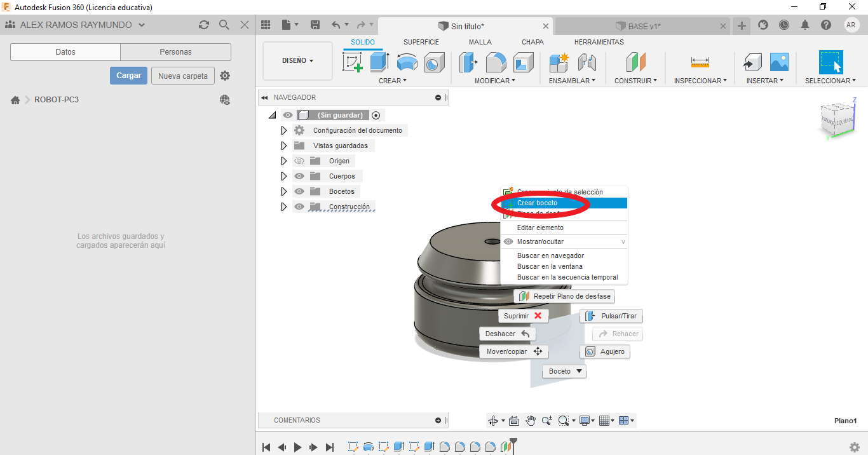Open the Extensions icon in top bar
The width and height of the screenshot is (868, 455).
click(x=763, y=25)
